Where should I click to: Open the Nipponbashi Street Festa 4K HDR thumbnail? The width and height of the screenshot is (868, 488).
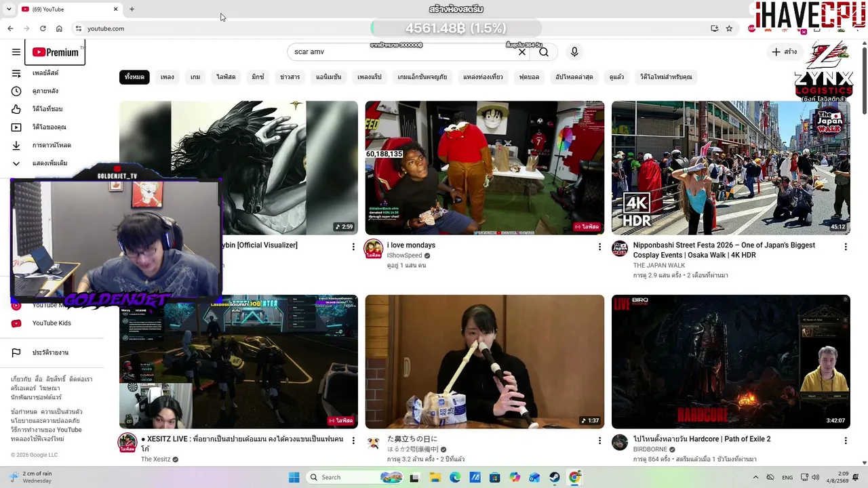pos(730,168)
